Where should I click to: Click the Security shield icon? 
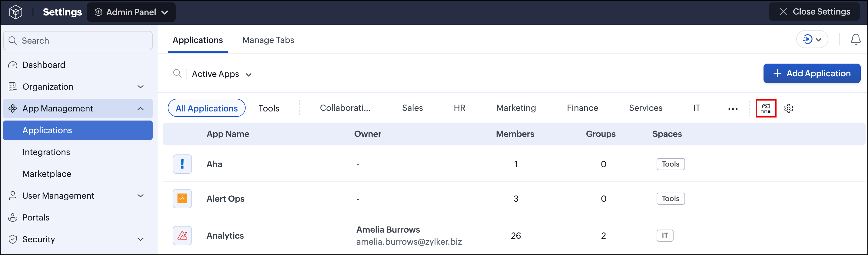(x=13, y=239)
